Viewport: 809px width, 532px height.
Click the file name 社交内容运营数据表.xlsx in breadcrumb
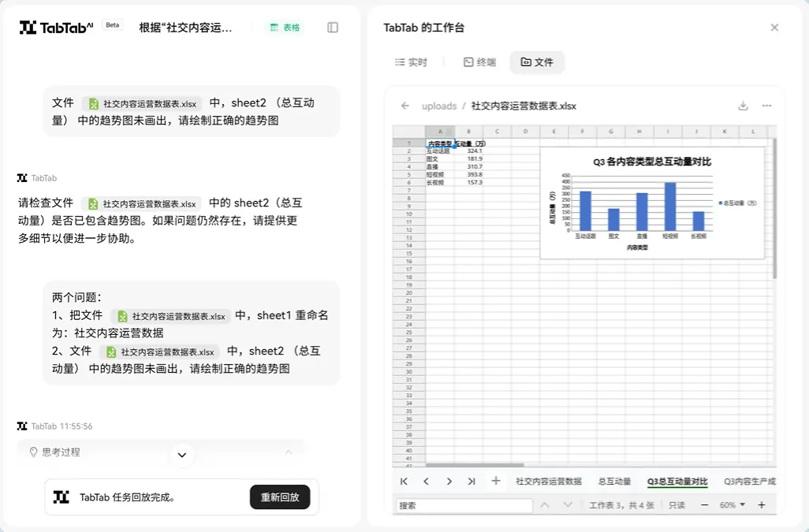pos(524,106)
